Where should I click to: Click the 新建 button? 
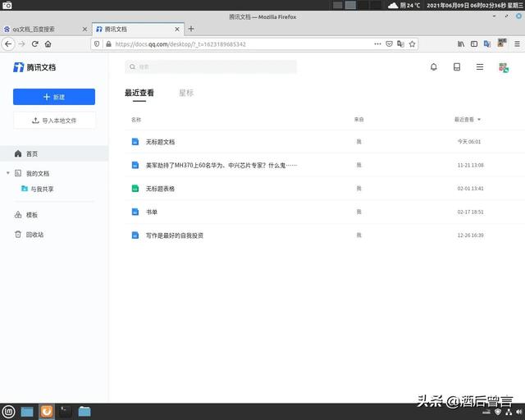pos(54,97)
